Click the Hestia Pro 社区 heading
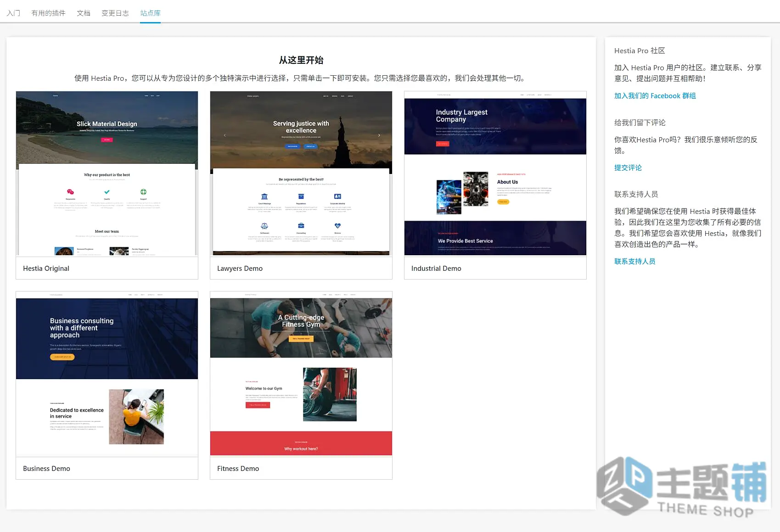The width and height of the screenshot is (780, 532). click(x=640, y=51)
